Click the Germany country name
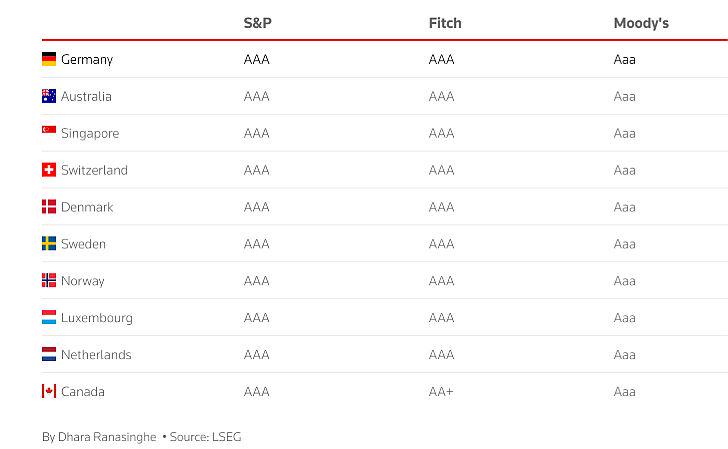The image size is (728, 449). tap(87, 60)
